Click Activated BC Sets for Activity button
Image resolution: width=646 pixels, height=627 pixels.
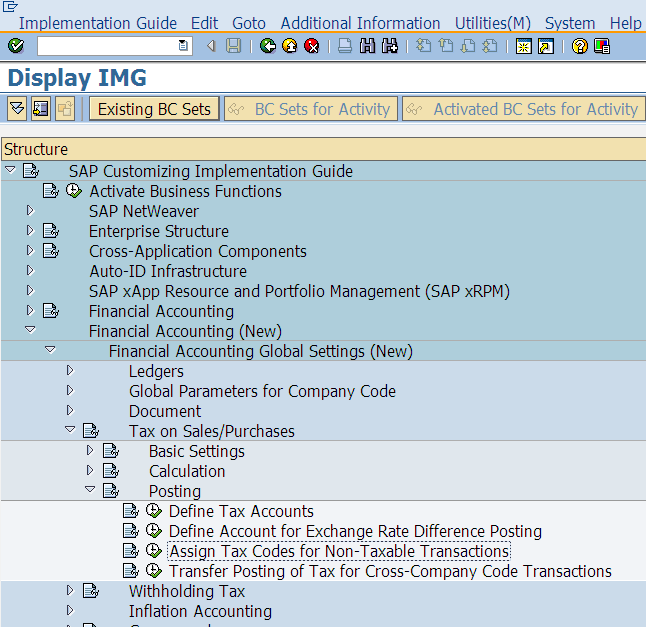(524, 109)
